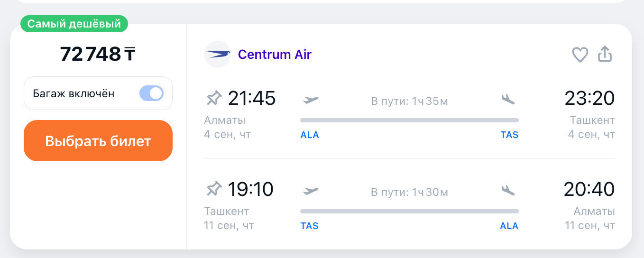Click the ALA airport code on outbound flight
Image resolution: width=644 pixels, height=258 pixels.
pos(310,135)
